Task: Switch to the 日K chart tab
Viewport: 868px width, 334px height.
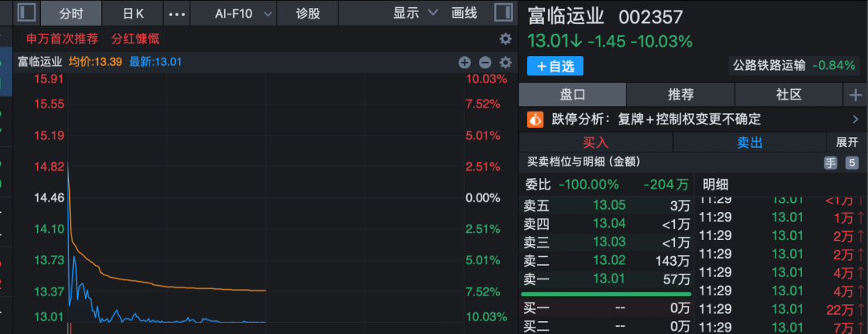Action: (133, 13)
